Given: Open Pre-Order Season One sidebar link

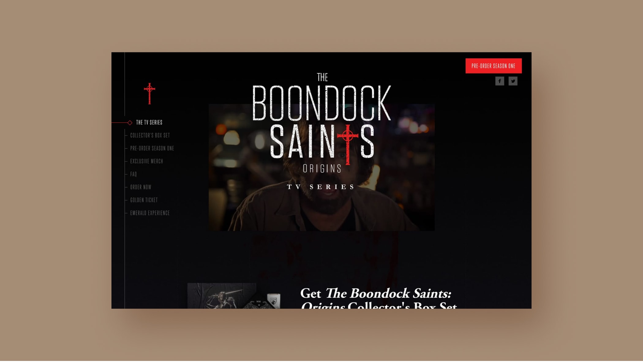Looking at the screenshot, I should 152,148.
